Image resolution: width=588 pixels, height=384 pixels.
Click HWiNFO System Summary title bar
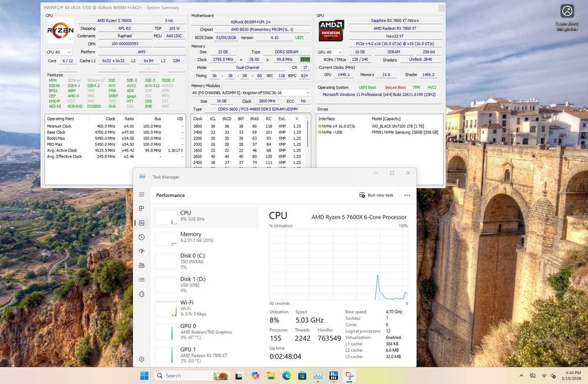point(240,8)
